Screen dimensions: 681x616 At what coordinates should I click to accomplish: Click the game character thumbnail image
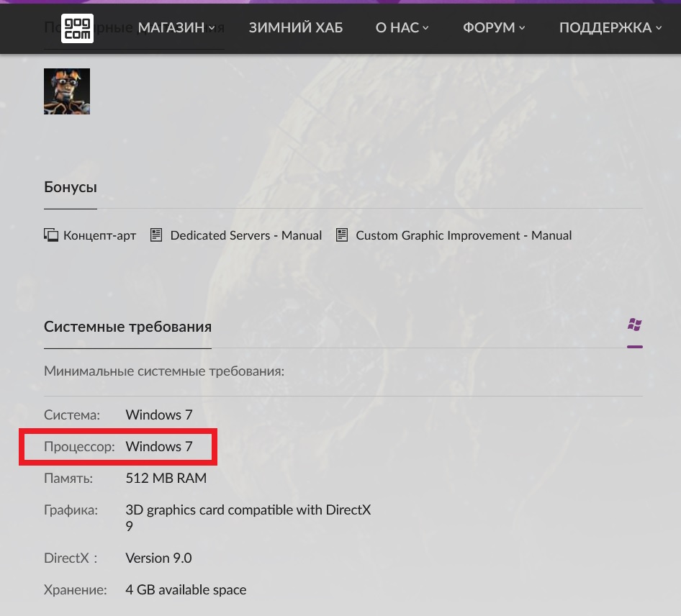(x=67, y=91)
